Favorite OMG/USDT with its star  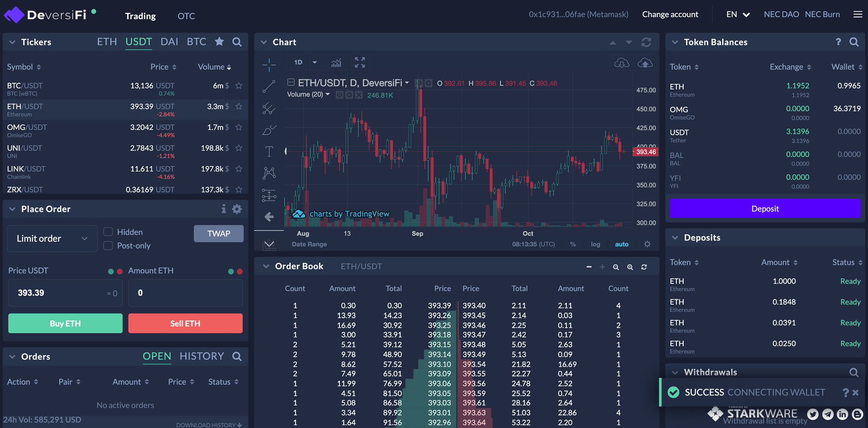(239, 127)
